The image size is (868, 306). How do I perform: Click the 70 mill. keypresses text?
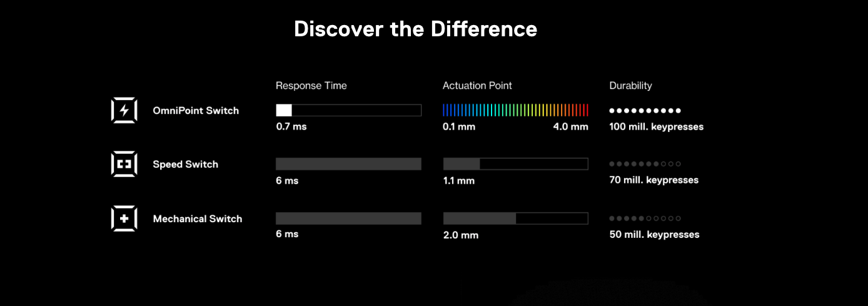pos(654,180)
